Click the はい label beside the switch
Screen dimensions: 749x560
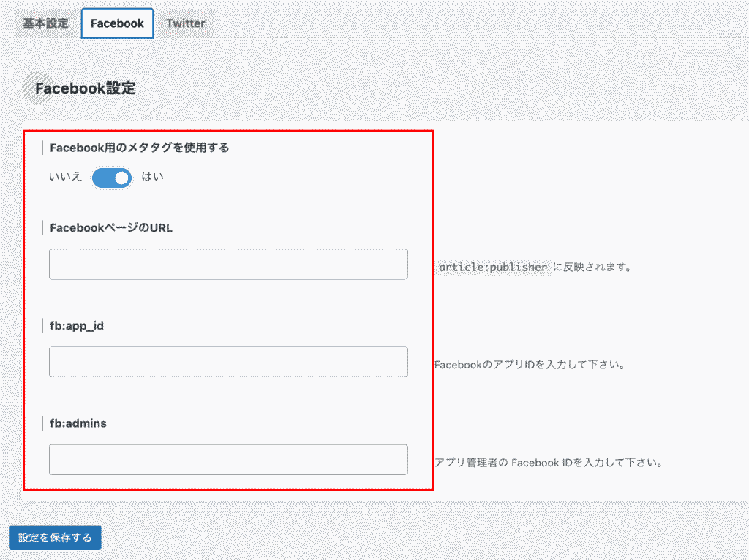click(x=153, y=178)
